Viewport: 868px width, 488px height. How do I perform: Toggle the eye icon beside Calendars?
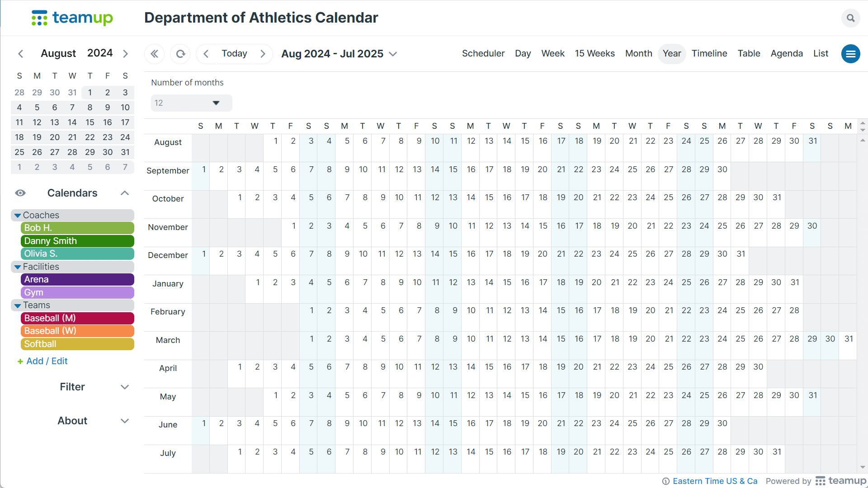coord(20,193)
